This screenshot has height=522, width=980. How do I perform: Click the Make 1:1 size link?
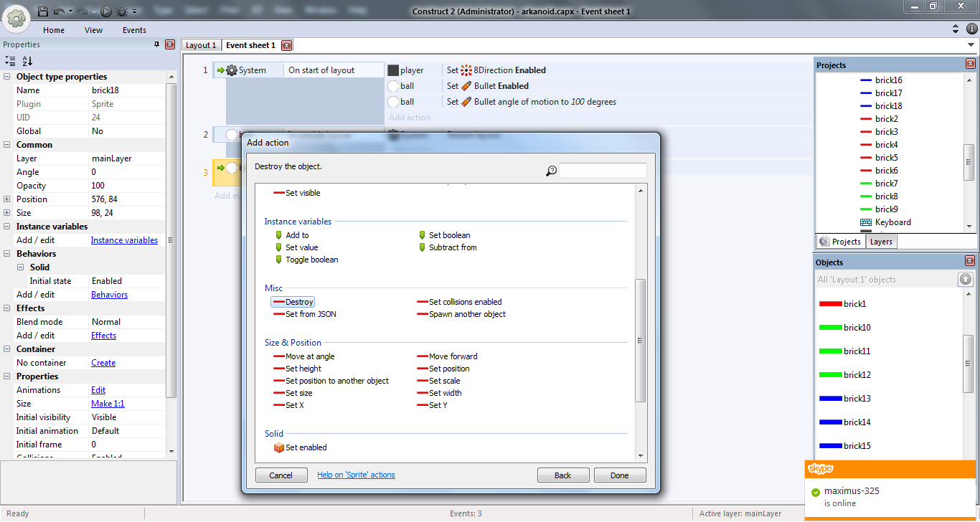(108, 404)
